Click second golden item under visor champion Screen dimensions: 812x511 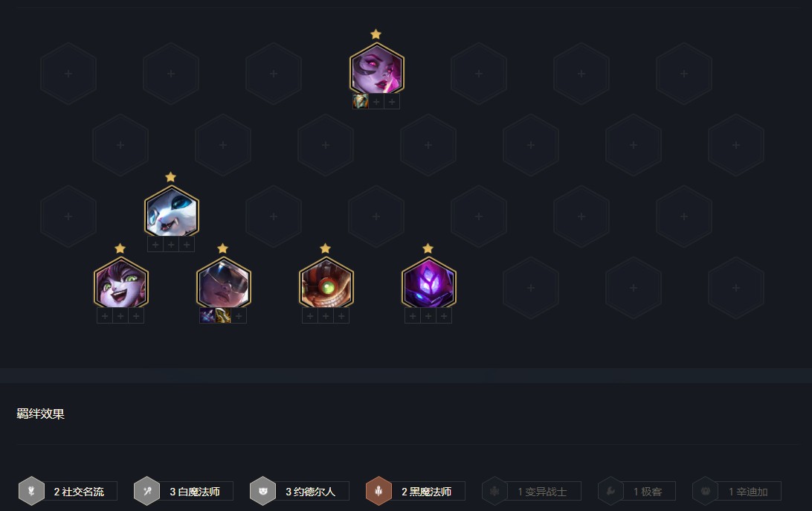tap(223, 315)
